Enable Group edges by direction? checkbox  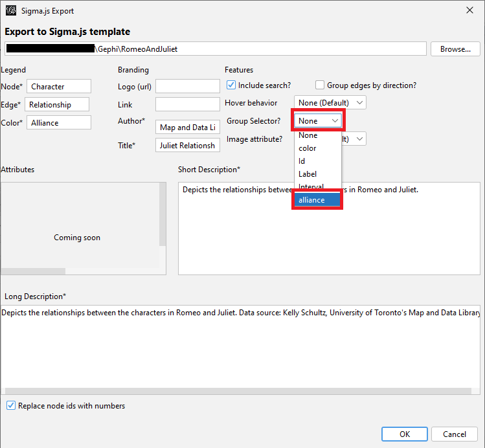319,85
